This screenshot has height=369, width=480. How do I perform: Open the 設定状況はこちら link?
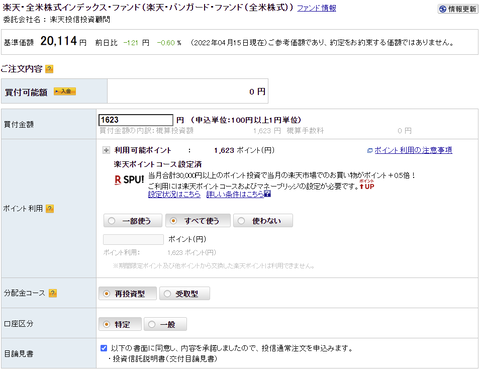(174, 194)
